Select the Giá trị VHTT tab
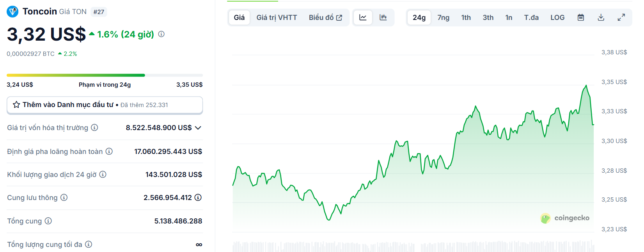Viewport: 644px width, 252px height. tap(277, 18)
